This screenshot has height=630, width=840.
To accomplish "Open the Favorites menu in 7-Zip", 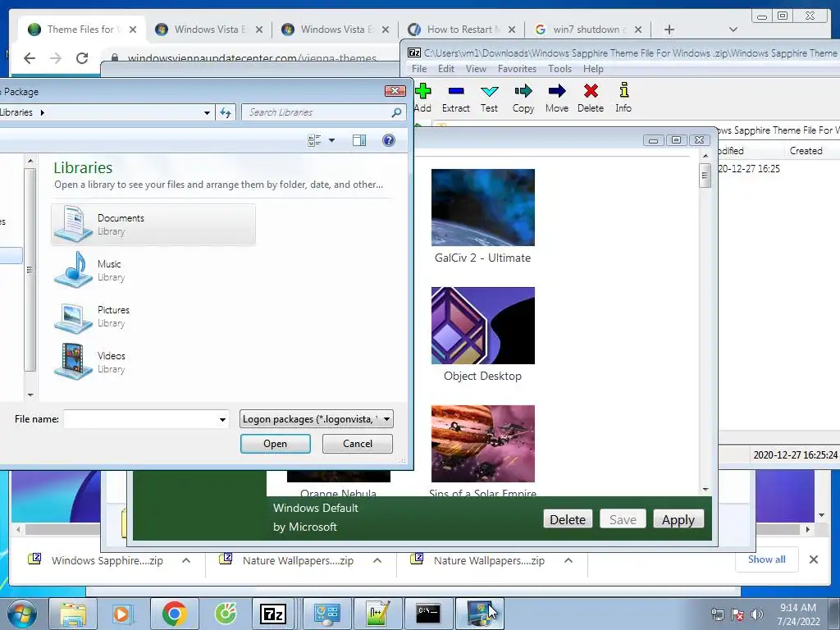I will 517,69.
